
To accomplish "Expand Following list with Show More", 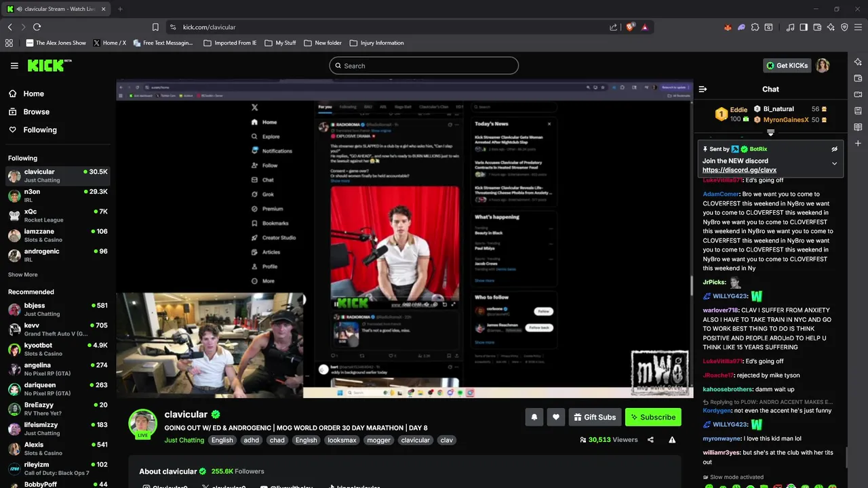I will coord(23,274).
